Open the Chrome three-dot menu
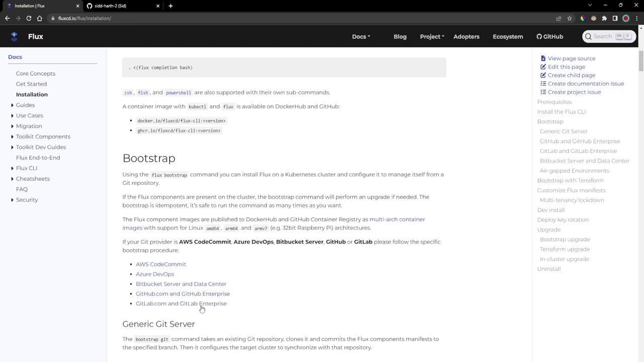Viewport: 644px width, 362px height. [x=636, y=18]
